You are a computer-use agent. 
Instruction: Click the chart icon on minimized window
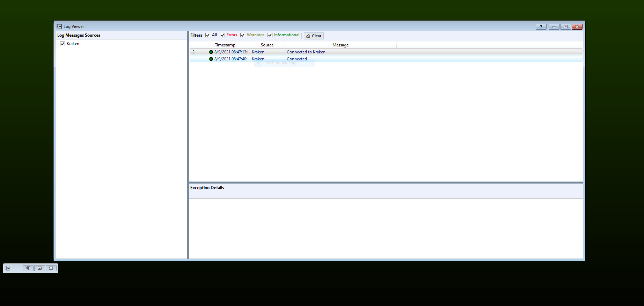8,268
